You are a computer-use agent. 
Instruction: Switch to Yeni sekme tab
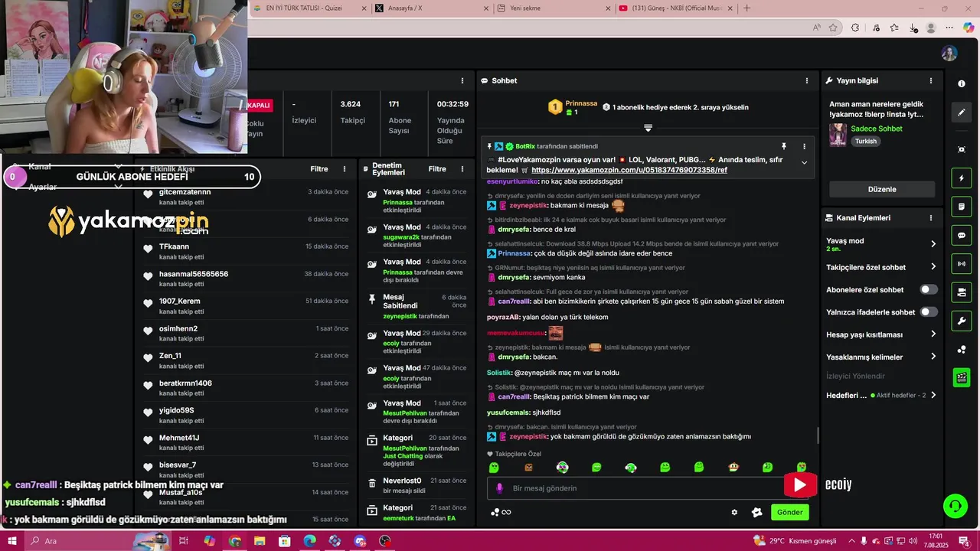[553, 8]
